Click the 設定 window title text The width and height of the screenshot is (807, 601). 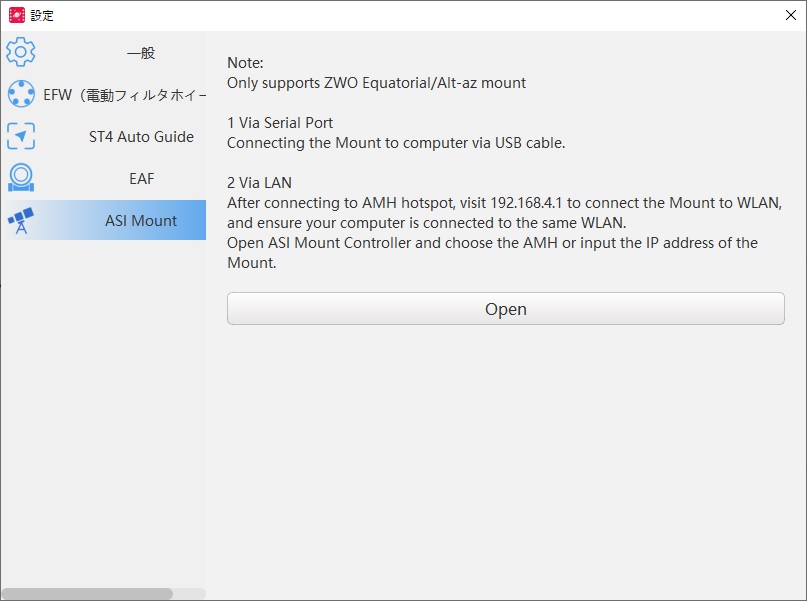click(42, 15)
